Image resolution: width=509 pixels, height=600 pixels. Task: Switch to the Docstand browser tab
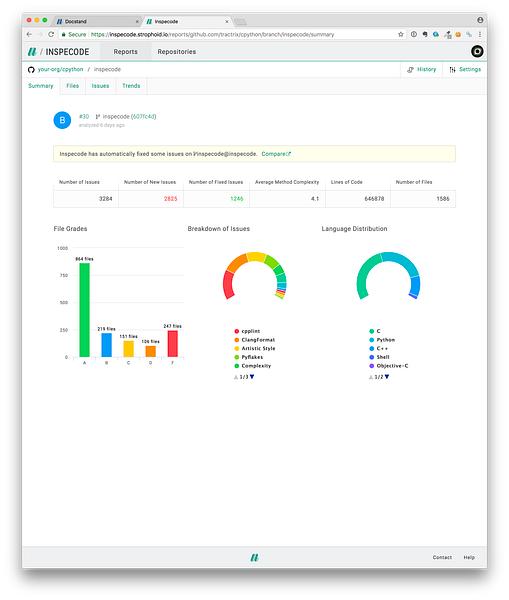98,21
